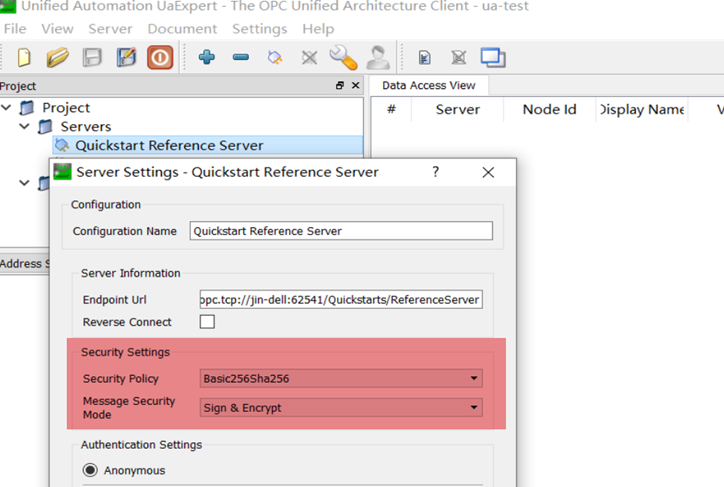The height and width of the screenshot is (487, 724).
Task: Select the Anonymous radio button
Action: click(x=90, y=470)
